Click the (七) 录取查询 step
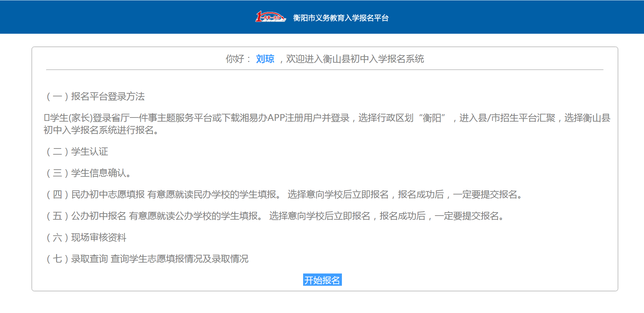Viewport: 644px width, 313px height. (77, 259)
